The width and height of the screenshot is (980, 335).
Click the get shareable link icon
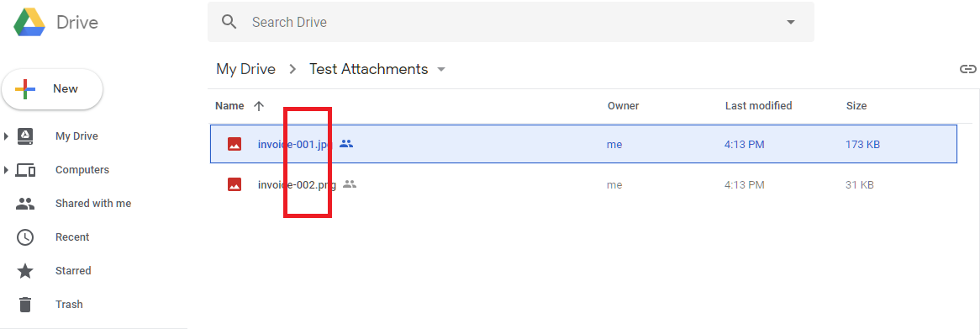pos(967,69)
